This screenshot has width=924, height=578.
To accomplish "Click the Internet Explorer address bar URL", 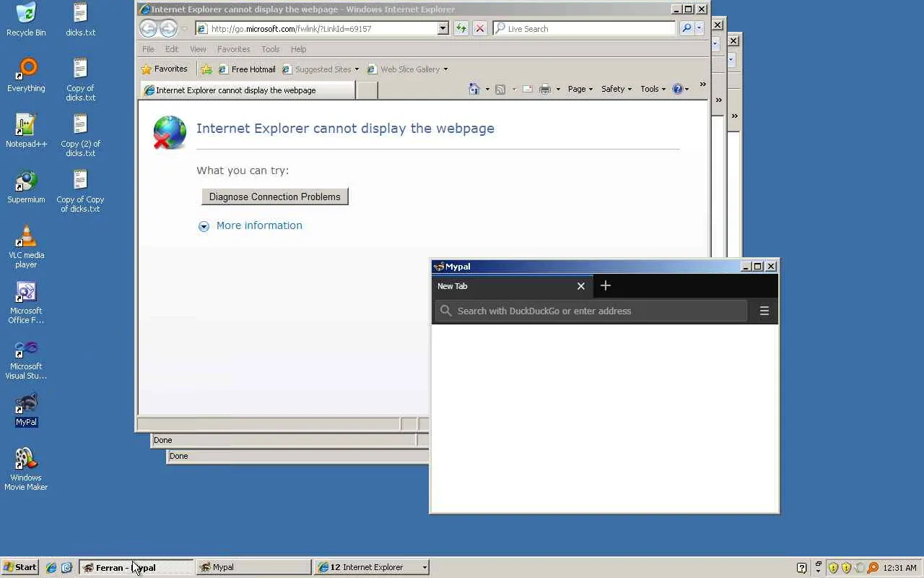I will point(316,29).
